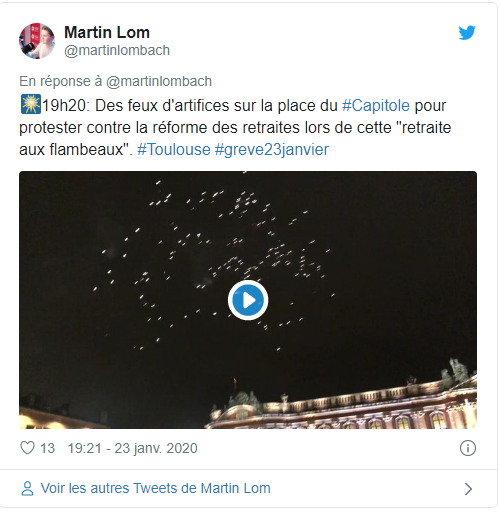Image resolution: width=500 pixels, height=512 pixels.
Task: Like the tweet with the heart icon
Action: pos(27,448)
